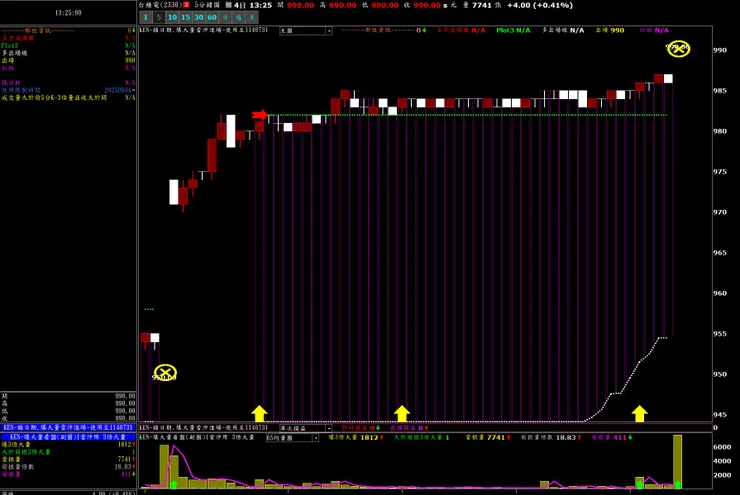Click the red icon beside 台積電(2330)
The height and width of the screenshot is (495, 740).
[x=186, y=5]
